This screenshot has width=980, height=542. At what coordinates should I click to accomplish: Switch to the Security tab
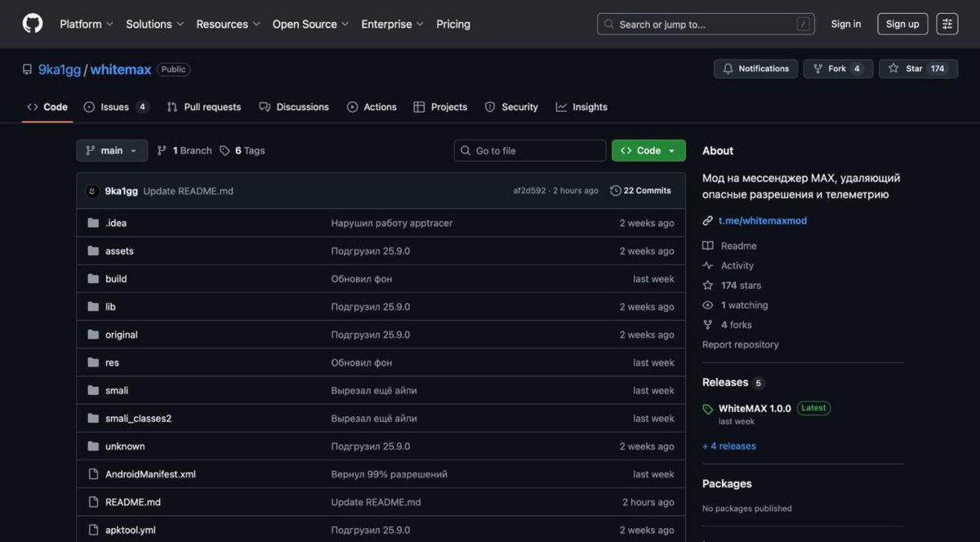[x=511, y=107]
